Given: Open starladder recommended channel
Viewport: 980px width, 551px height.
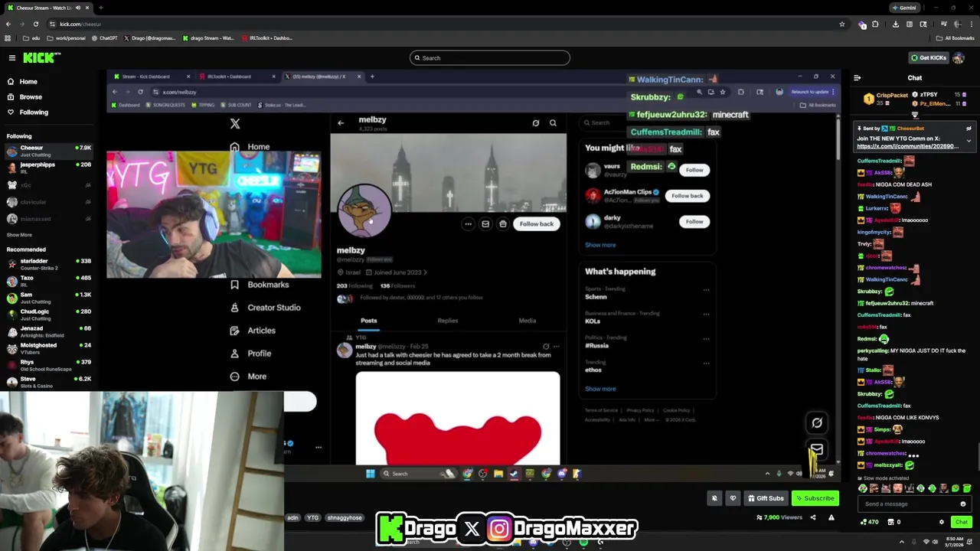Looking at the screenshot, I should click(49, 265).
